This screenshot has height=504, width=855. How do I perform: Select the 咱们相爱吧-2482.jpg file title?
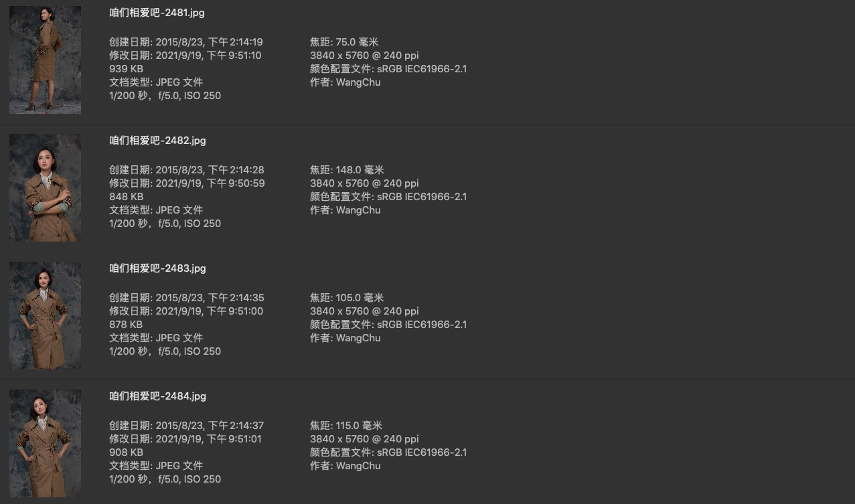[157, 141]
